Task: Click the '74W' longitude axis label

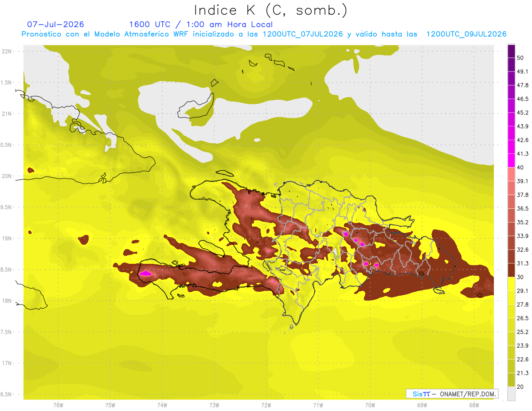Action: pos(162,405)
